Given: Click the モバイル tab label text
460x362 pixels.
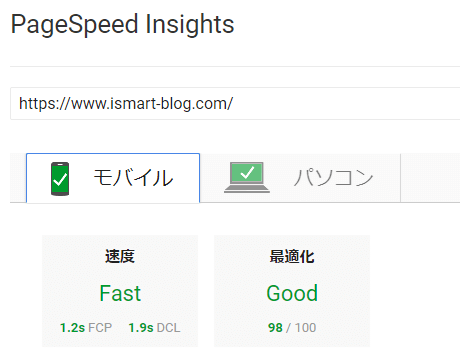Looking at the screenshot, I should pos(133,178).
